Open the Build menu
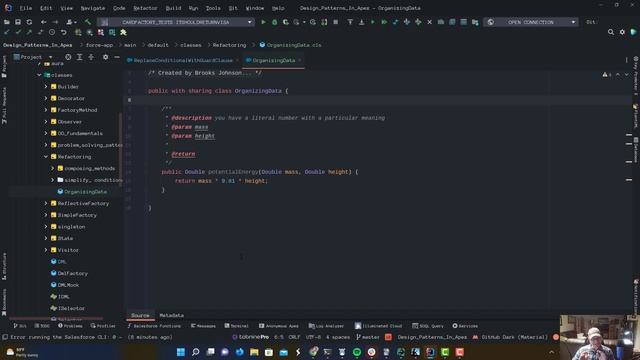Screen dimensions: 640x360 pyautogui.click(x=173, y=8)
